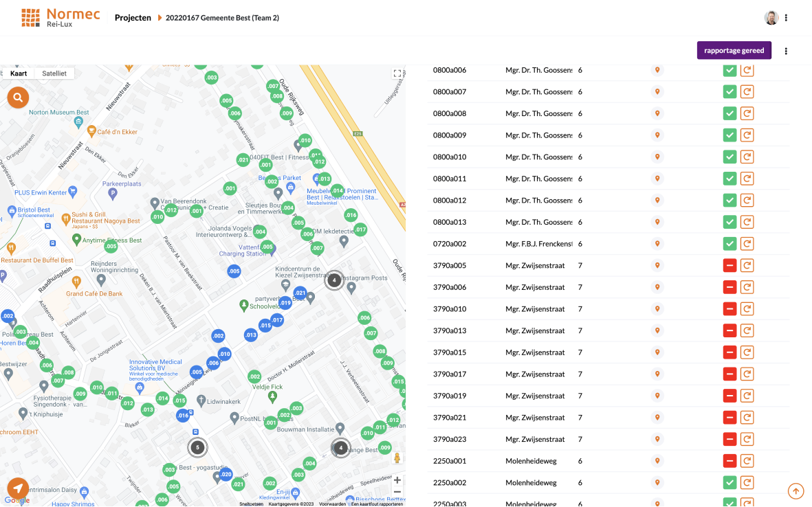
Task: Select row text 2250a001
Action: (x=450, y=461)
